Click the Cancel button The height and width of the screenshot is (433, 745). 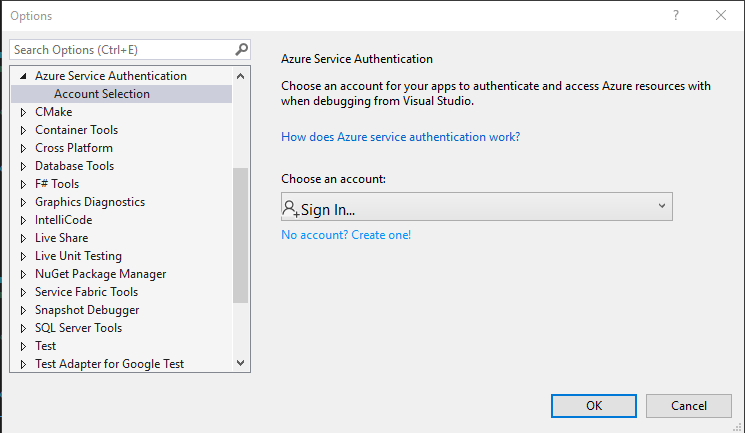688,406
